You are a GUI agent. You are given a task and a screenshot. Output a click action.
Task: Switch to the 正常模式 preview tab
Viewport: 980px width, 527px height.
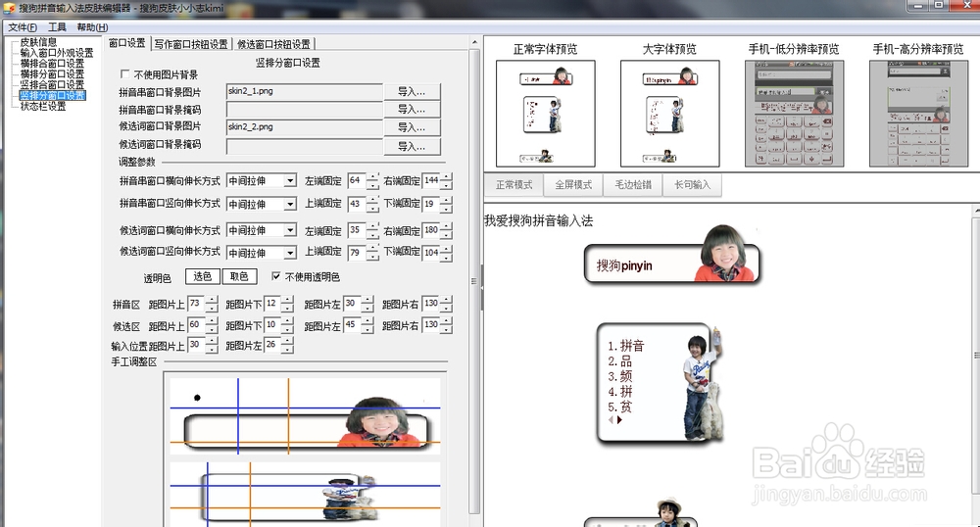(x=514, y=185)
